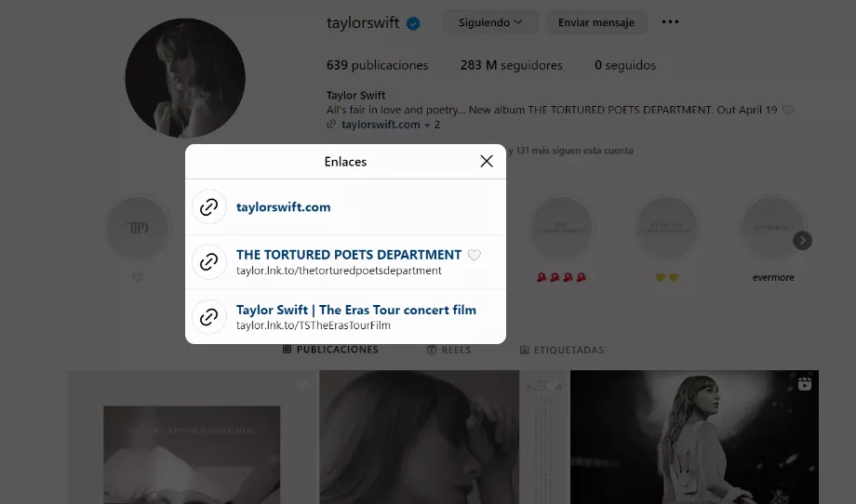This screenshot has width=856, height=504.
Task: Open the taylorswift.com link in Enlaces
Action: 284,207
